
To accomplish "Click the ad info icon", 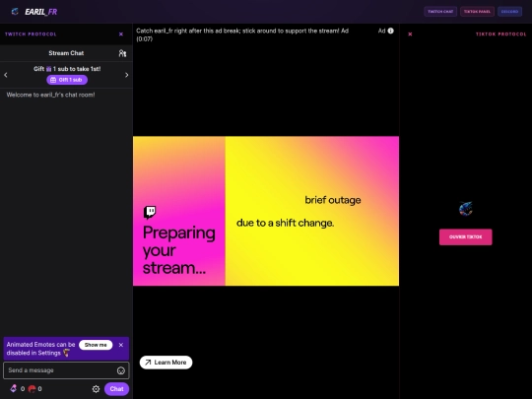I will [391, 31].
